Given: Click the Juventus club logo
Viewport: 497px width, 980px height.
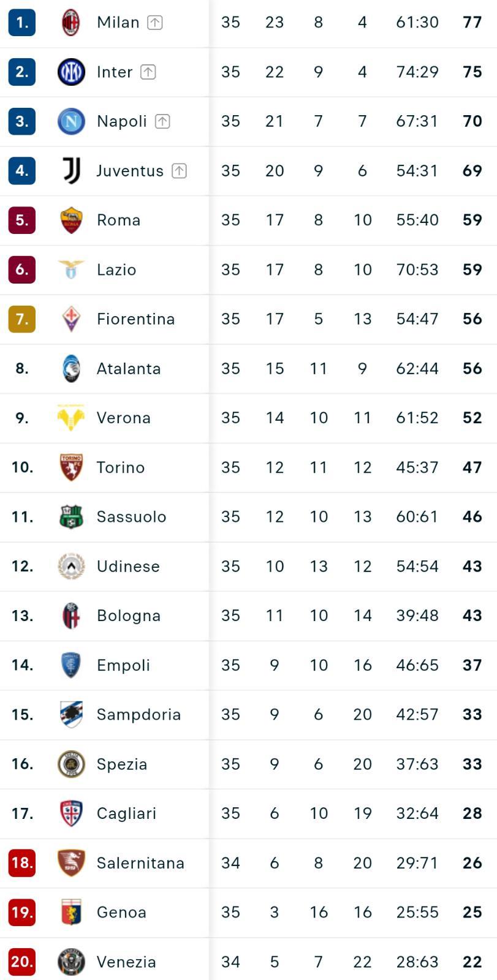Looking at the screenshot, I should click(x=71, y=171).
